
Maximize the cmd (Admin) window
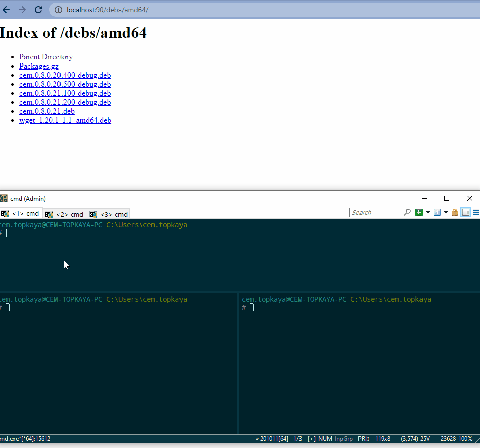[447, 198]
